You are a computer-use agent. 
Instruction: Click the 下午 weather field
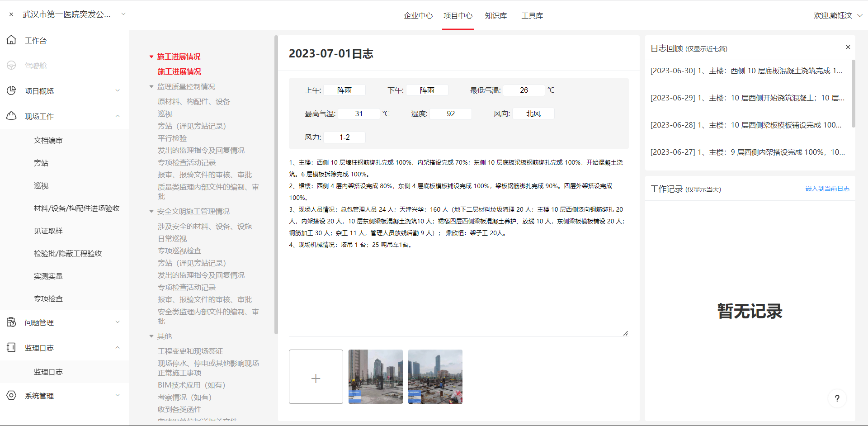[427, 90]
